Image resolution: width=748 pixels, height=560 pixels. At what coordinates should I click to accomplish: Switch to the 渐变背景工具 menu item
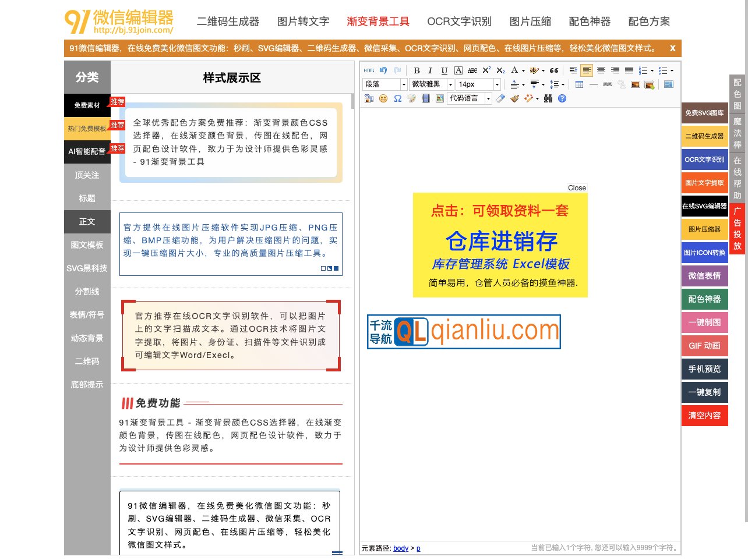click(377, 22)
